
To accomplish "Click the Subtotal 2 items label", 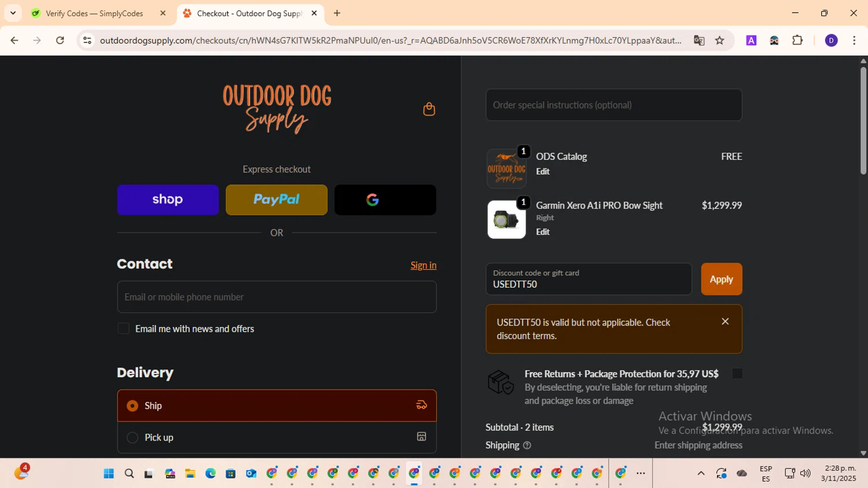I will pyautogui.click(x=520, y=427).
